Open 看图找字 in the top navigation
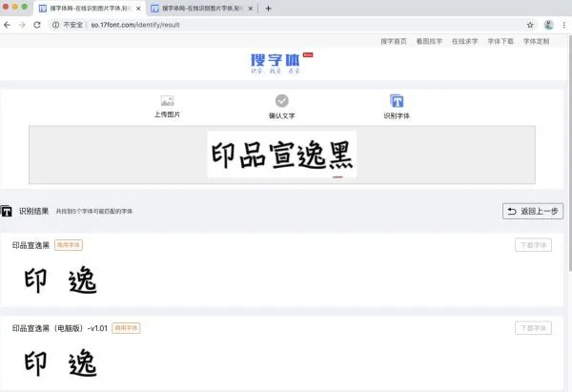Viewport: 572px width, 392px height. point(429,41)
